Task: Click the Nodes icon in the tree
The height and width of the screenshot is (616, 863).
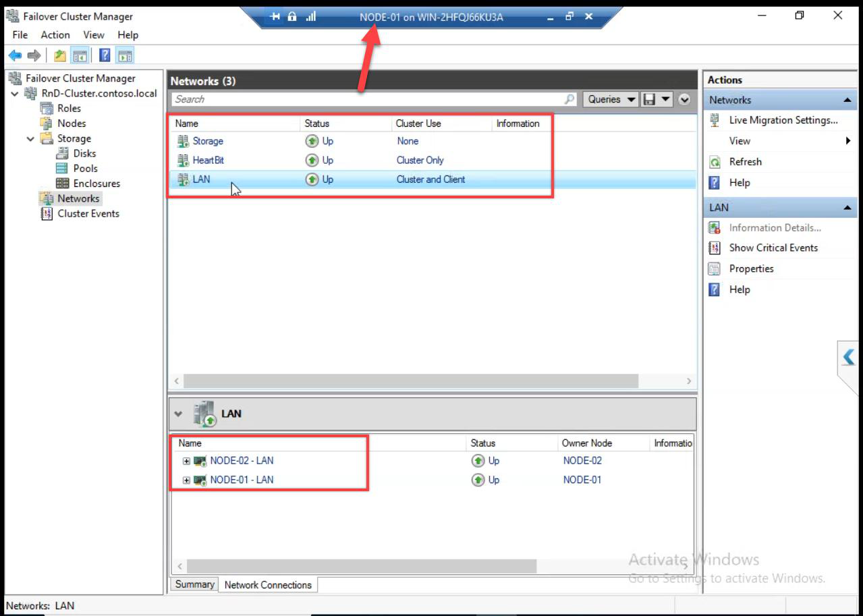Action: click(x=46, y=123)
